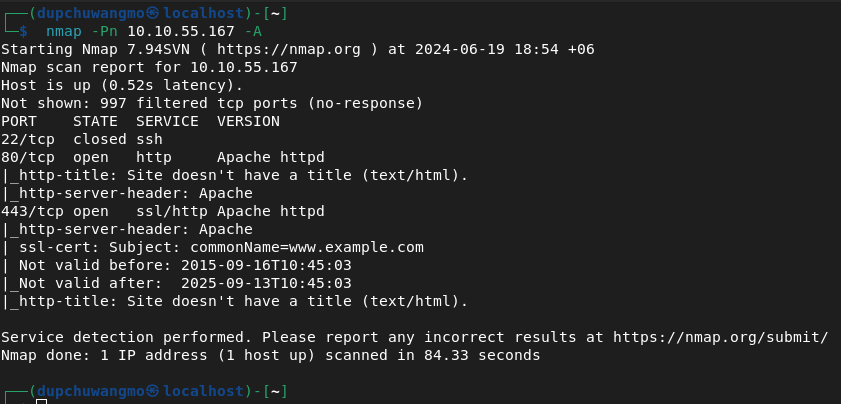Click the 80/tcp open http line

163,158
